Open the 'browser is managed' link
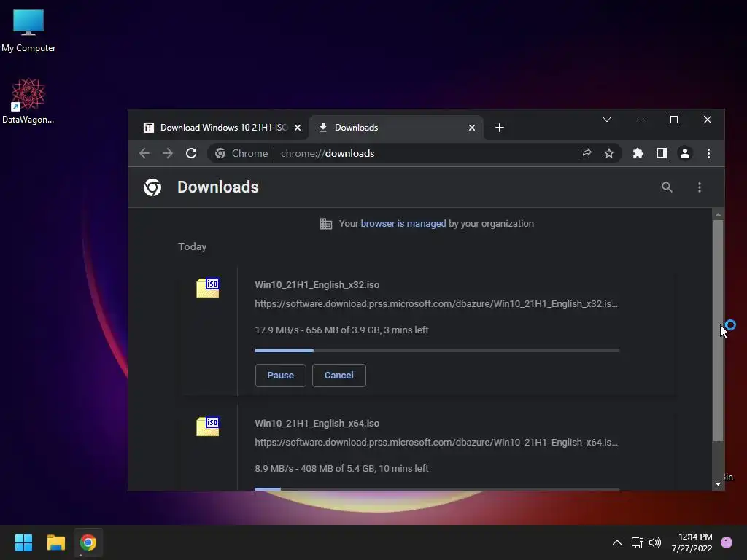This screenshot has width=747, height=560. [x=403, y=224]
